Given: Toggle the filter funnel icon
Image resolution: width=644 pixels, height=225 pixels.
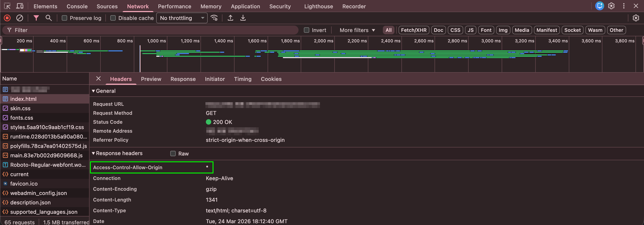Looking at the screenshot, I should [36, 18].
